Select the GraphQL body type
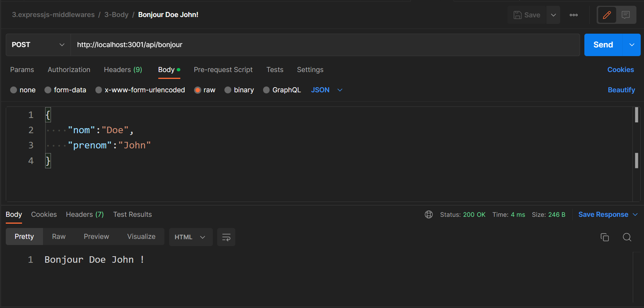Screen dimensions: 644x308 (282, 90)
